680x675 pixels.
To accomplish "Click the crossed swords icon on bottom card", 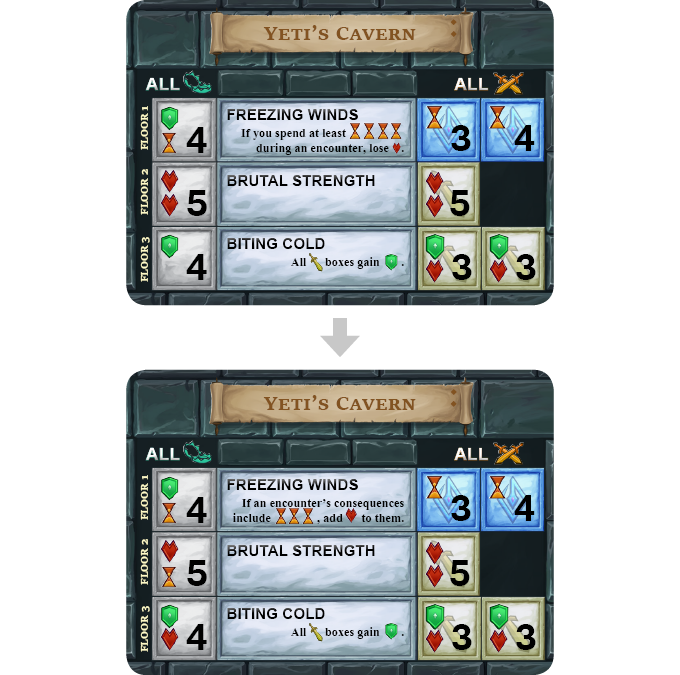I will tap(508, 453).
